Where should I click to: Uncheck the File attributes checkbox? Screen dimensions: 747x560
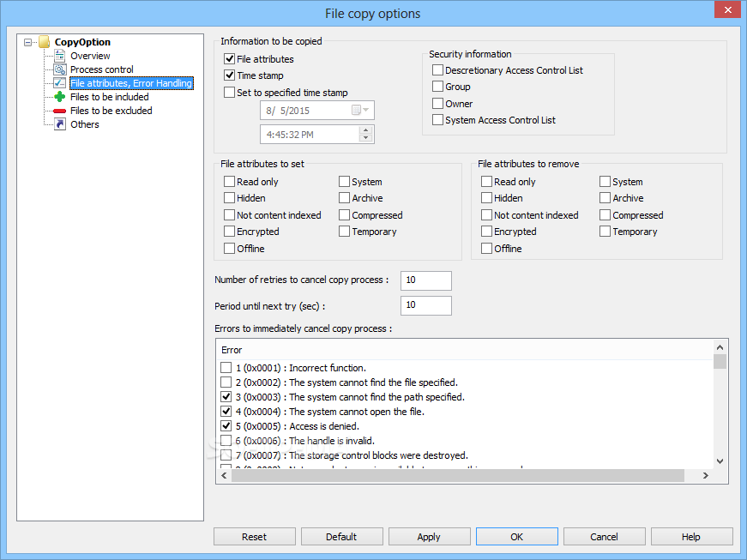click(x=229, y=59)
